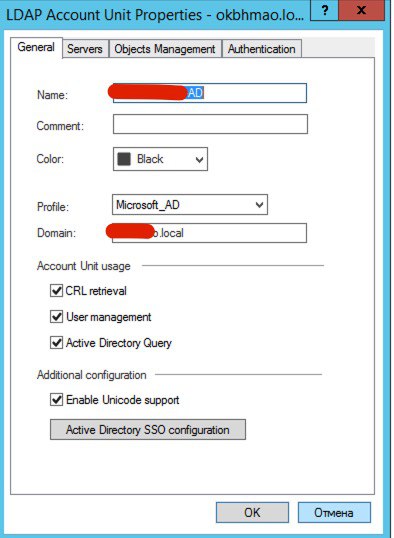Click inside the Name input field
394x538 pixels.
point(210,93)
